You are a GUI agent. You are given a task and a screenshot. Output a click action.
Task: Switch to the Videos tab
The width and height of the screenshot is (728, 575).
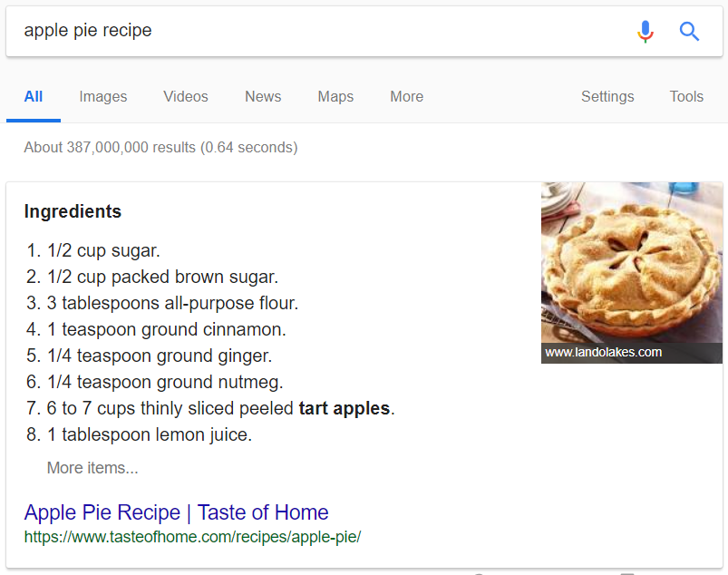[x=185, y=96]
